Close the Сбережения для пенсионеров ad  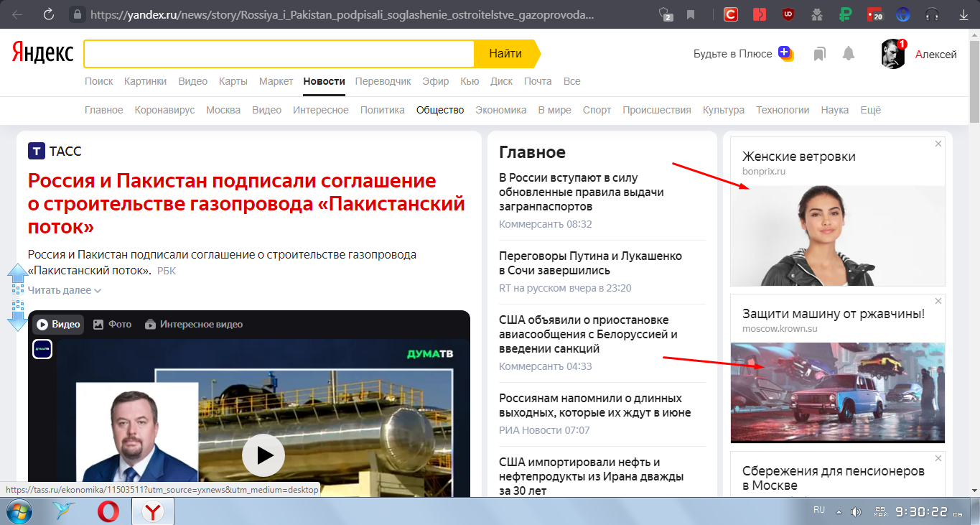(x=938, y=458)
